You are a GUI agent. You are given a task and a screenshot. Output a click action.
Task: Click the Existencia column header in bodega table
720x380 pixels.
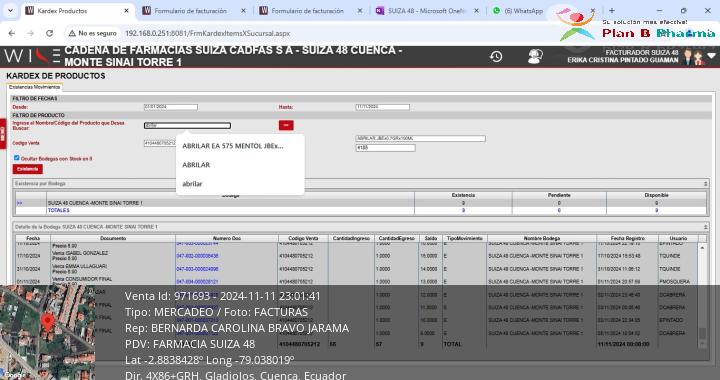pos(463,196)
